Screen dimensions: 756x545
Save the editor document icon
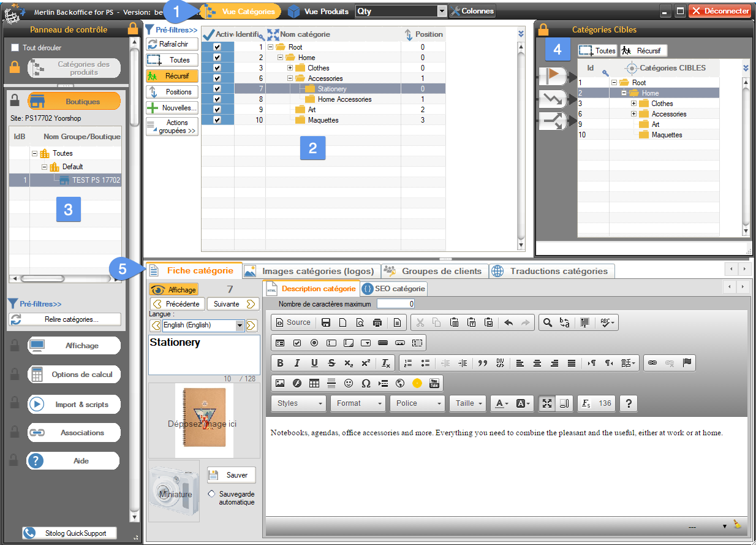point(326,322)
